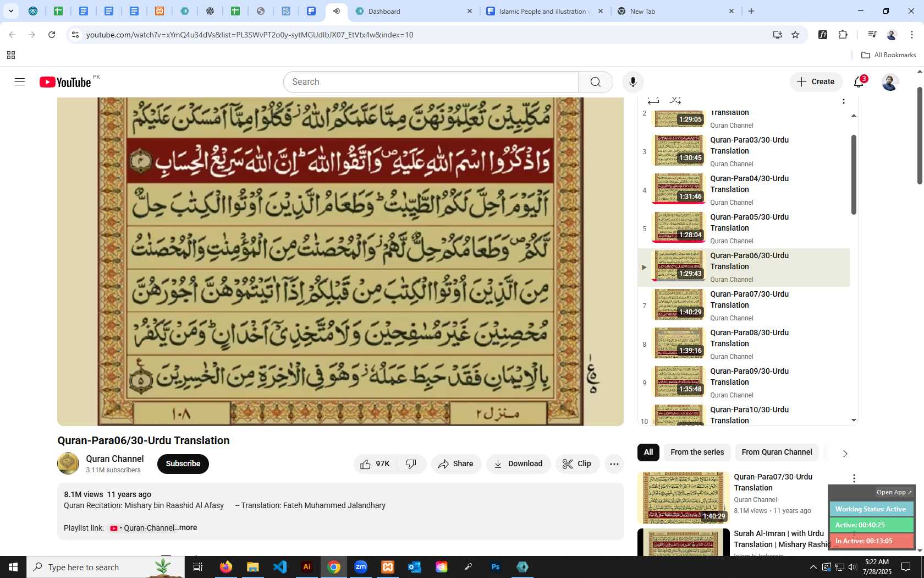Play Quran-Para05/30 from playlist

pyautogui.click(x=744, y=228)
